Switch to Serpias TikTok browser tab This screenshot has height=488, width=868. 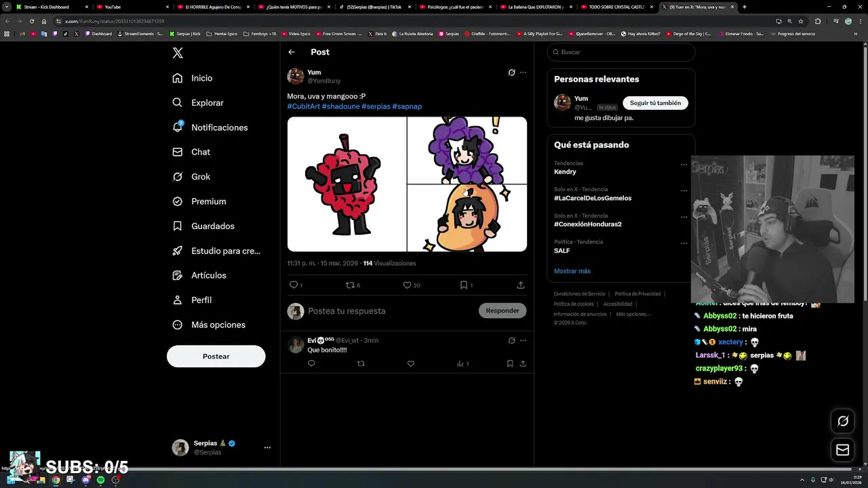[x=376, y=7]
